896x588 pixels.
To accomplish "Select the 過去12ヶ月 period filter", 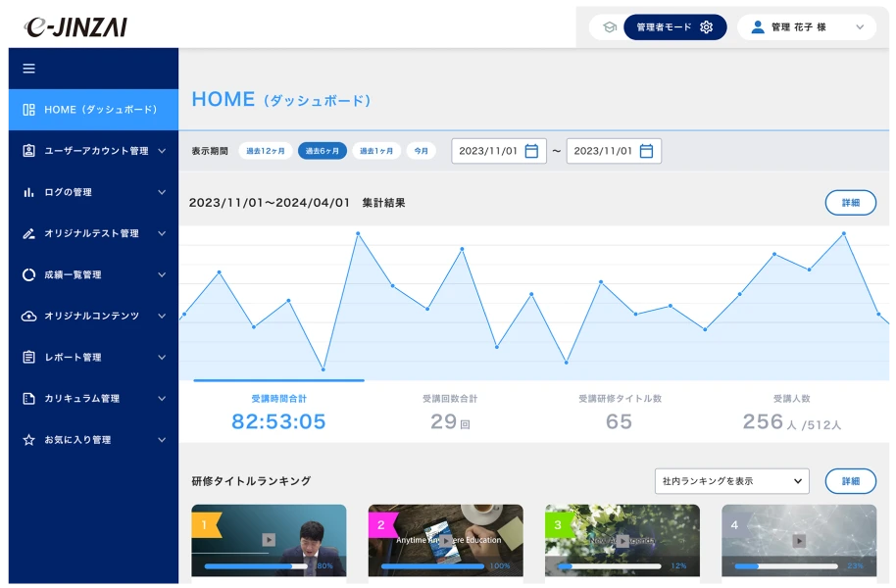I will pyautogui.click(x=266, y=151).
